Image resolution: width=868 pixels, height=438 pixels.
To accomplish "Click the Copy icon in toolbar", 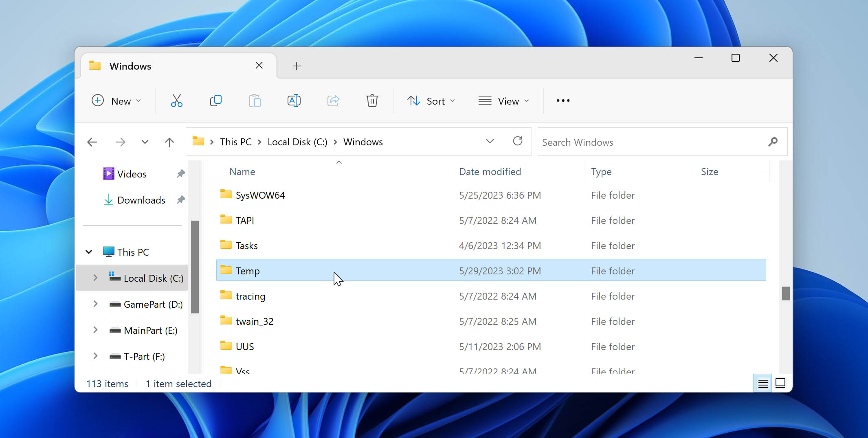I will click(215, 101).
